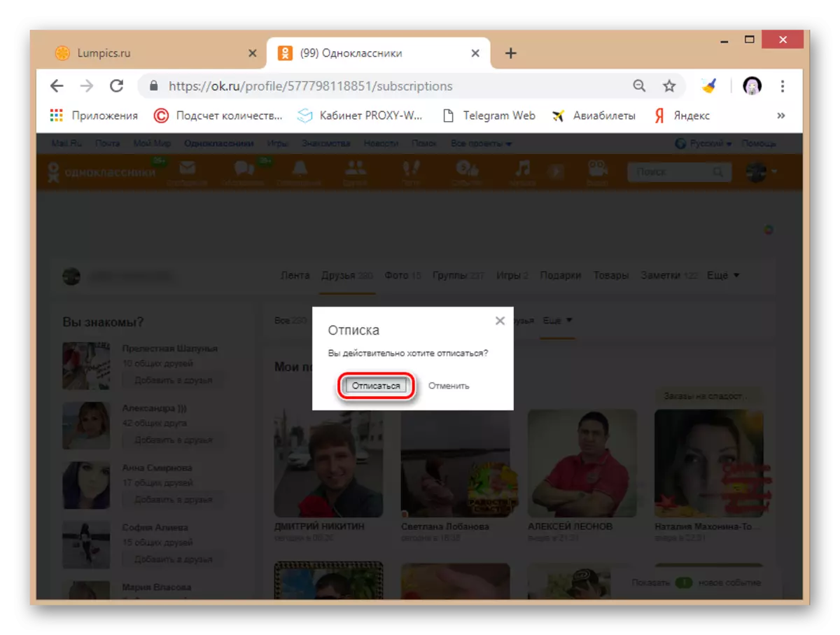Close the (99) Одноклассники tab
Screen dimensions: 840x635
click(475, 53)
